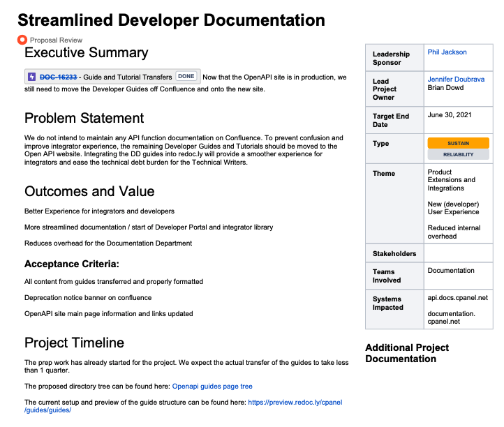Click the Brian Dowd name in owner cell
Image resolution: width=504 pixels, height=427 pixels.
pyautogui.click(x=446, y=89)
